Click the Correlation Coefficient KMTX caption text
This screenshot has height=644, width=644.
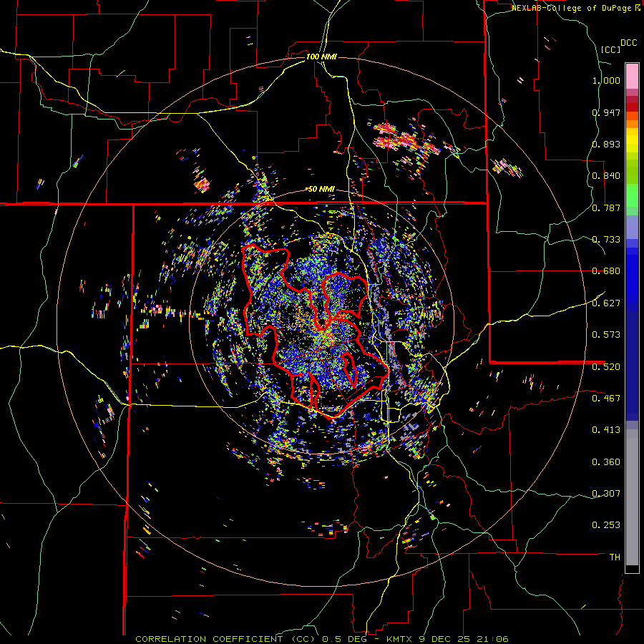coord(322,639)
